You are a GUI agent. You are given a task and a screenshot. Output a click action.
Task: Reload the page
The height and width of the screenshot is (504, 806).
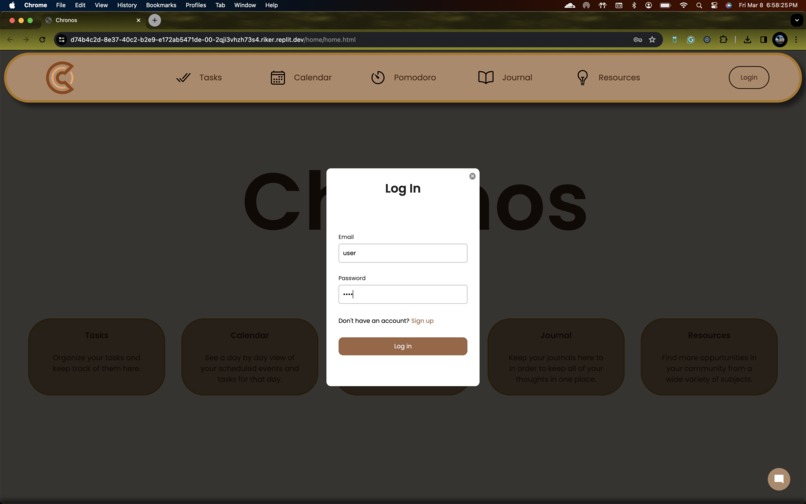click(42, 40)
